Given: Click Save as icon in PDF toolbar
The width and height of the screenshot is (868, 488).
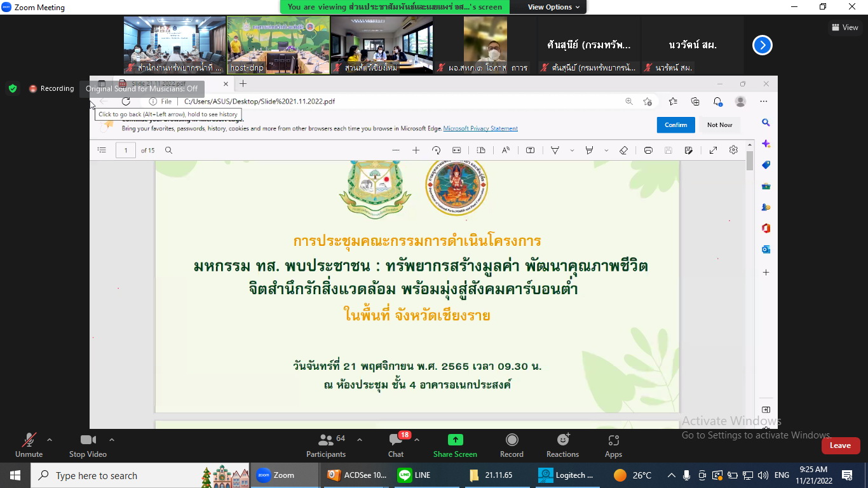Looking at the screenshot, I should (688, 151).
